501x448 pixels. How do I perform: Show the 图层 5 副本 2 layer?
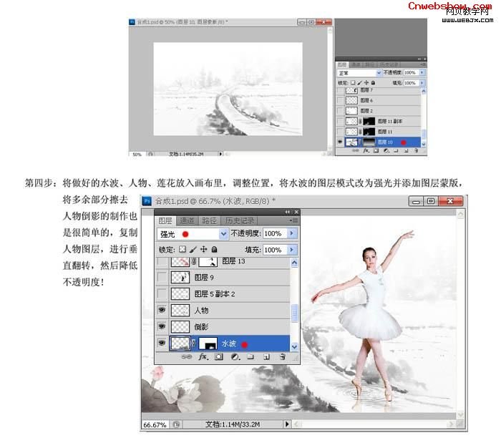pos(162,293)
